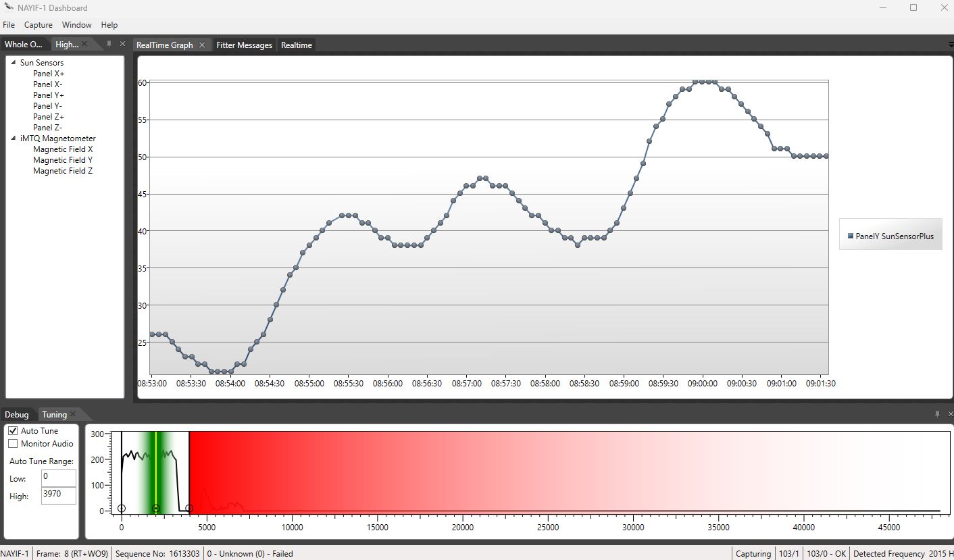Uncheck the Auto Tune option
The width and height of the screenshot is (954, 560).
tap(12, 430)
